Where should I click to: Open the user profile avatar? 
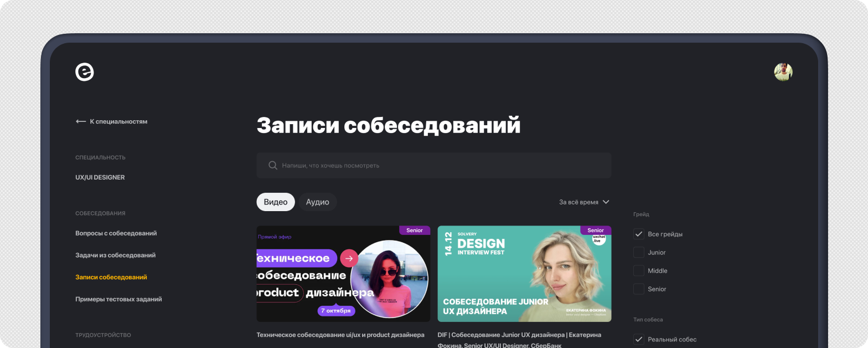pos(783,72)
